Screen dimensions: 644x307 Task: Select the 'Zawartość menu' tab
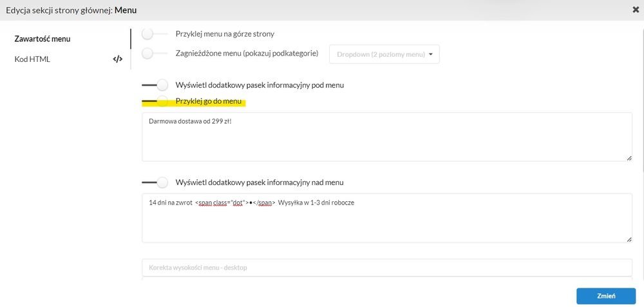(x=43, y=39)
